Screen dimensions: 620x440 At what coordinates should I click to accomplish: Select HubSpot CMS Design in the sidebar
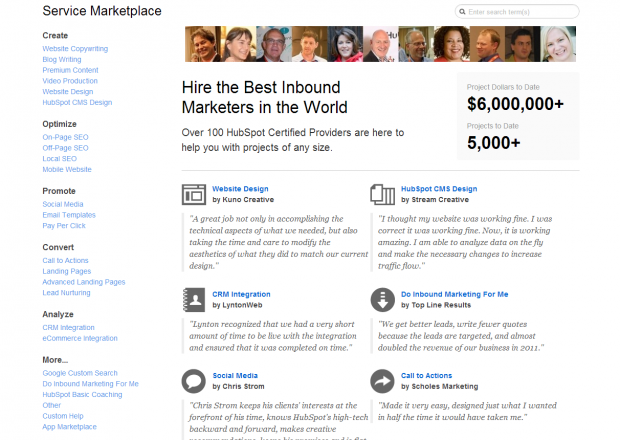(x=77, y=102)
